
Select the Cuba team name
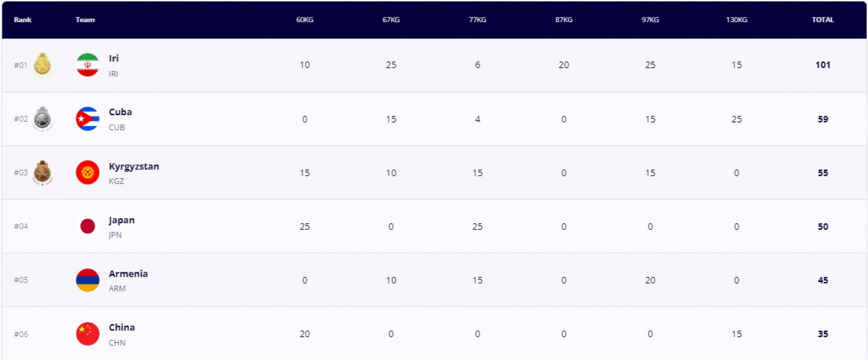tap(121, 112)
